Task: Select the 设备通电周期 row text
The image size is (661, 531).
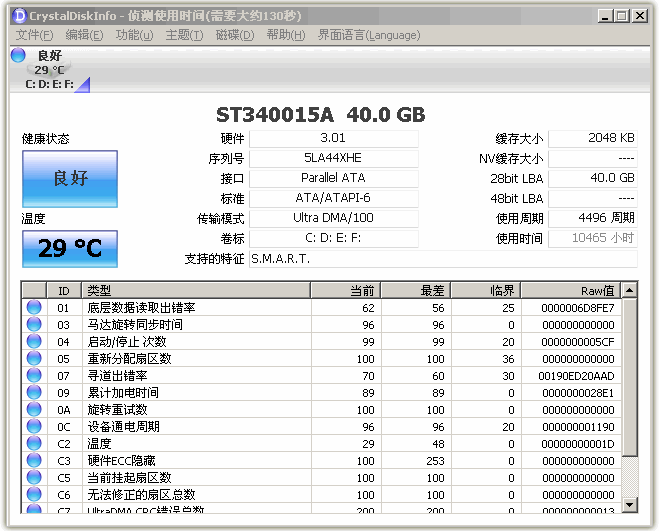Action: pyautogui.click(x=123, y=427)
